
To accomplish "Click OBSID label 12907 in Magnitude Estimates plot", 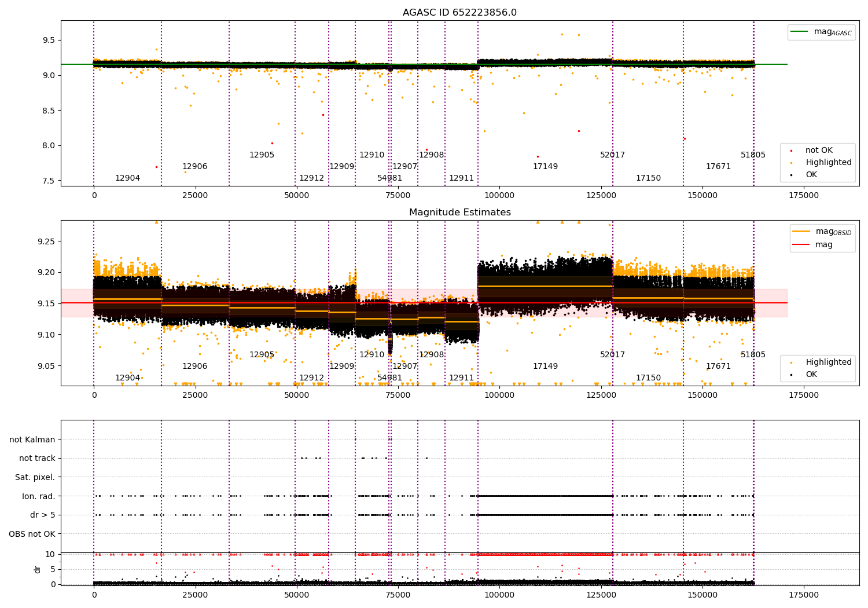I will pos(404,367).
